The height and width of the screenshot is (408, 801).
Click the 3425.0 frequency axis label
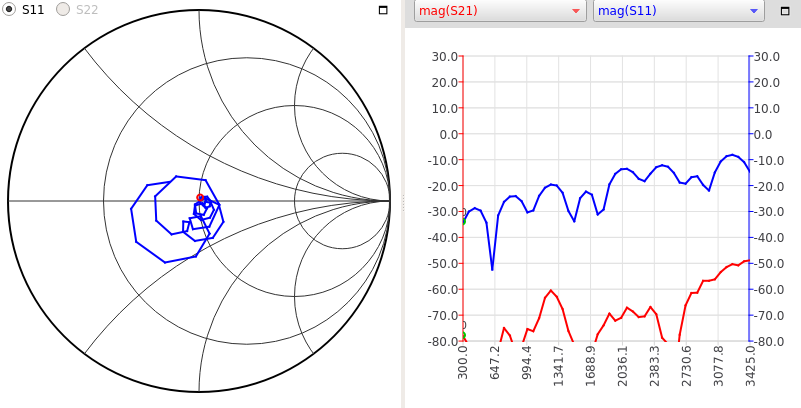[x=750, y=364]
